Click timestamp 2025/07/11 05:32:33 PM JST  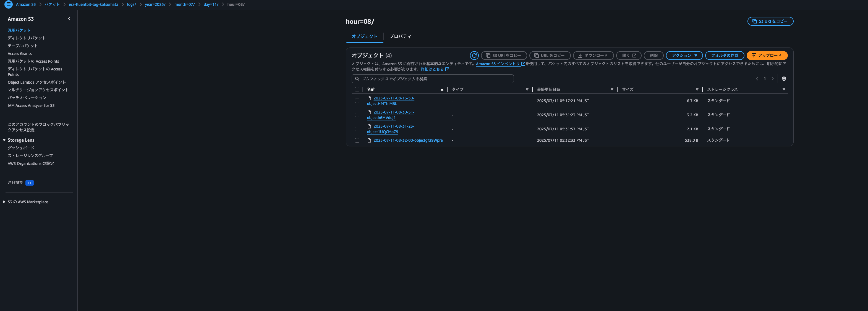point(563,140)
